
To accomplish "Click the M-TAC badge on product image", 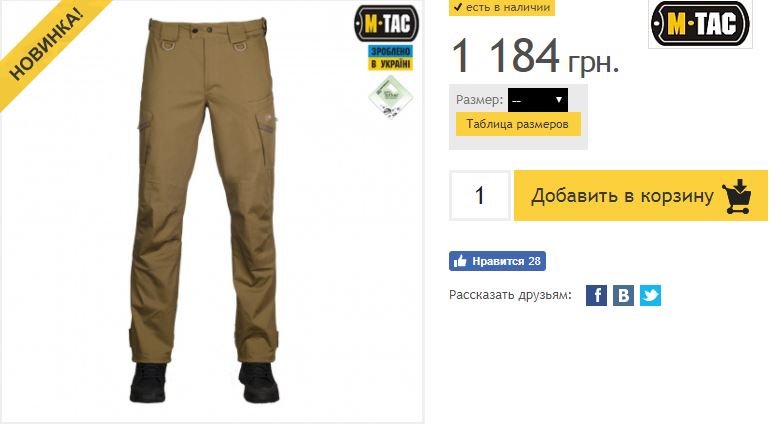I will pyautogui.click(x=387, y=24).
